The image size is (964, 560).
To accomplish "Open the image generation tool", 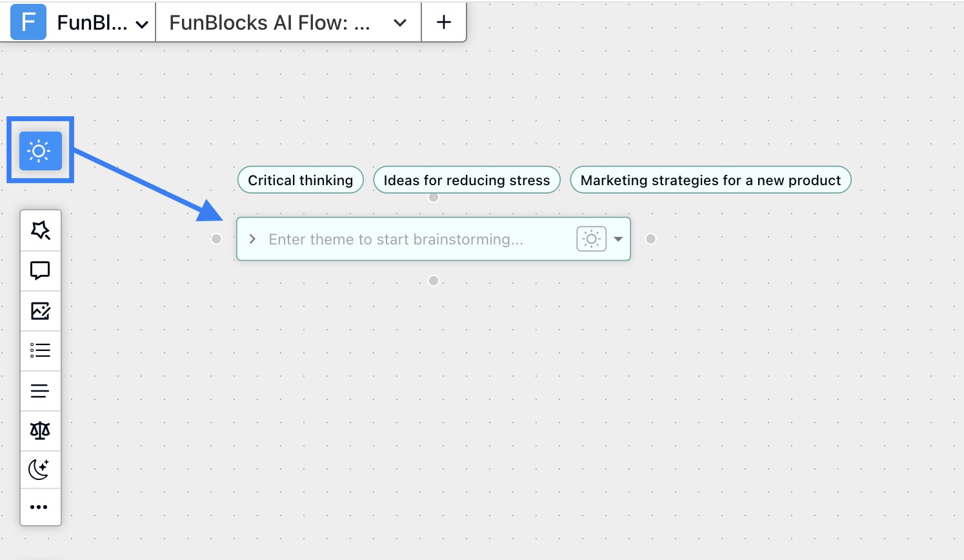I will point(40,310).
